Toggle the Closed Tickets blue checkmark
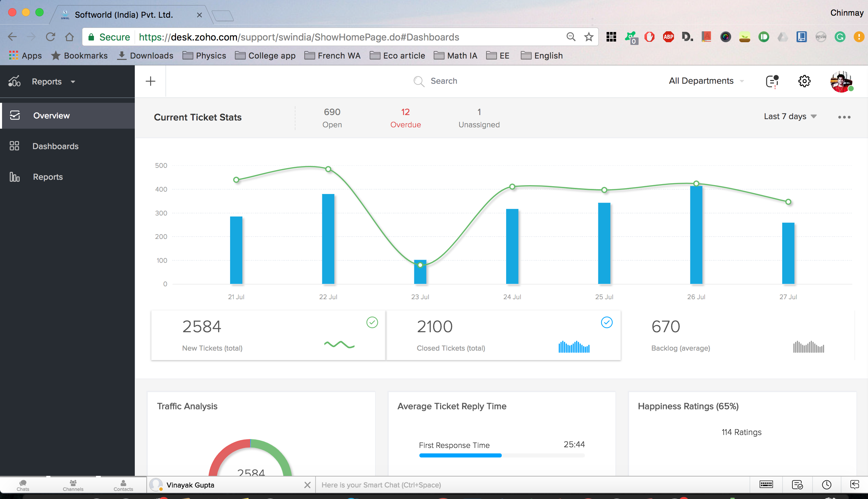This screenshot has height=499, width=868. [x=606, y=322]
